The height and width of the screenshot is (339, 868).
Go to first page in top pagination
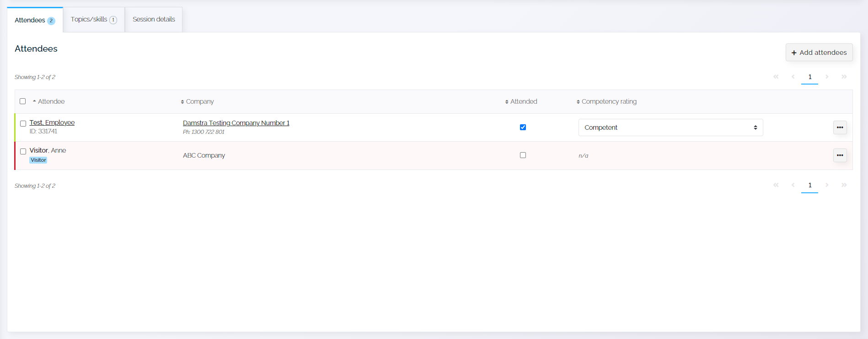point(776,77)
